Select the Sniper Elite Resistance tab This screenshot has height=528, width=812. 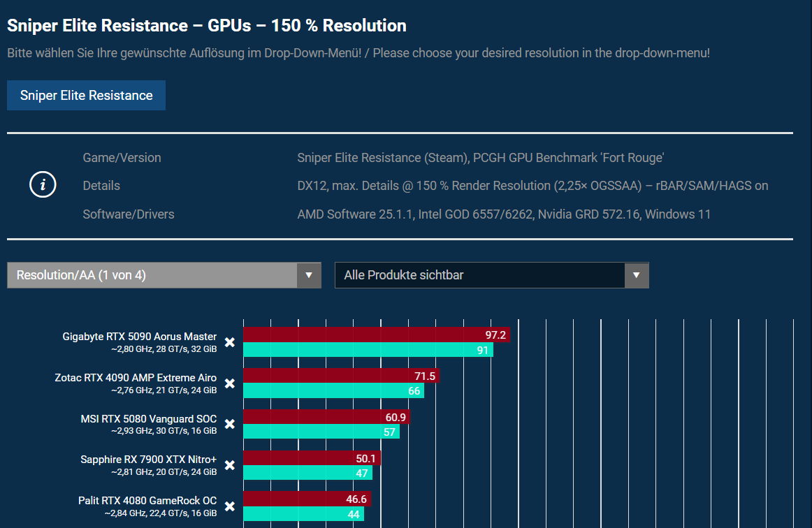point(87,95)
